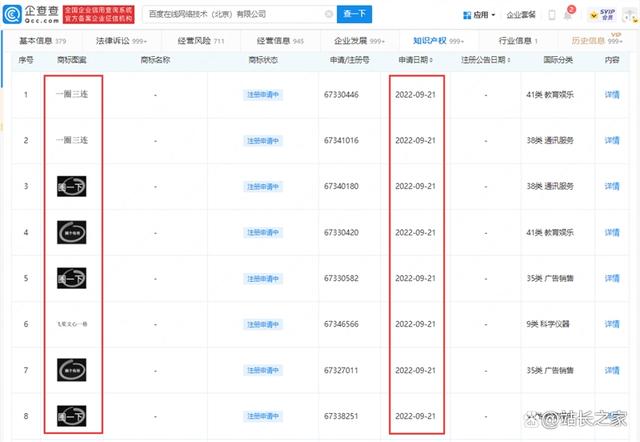Click the 应用 grid icon

click(x=467, y=16)
